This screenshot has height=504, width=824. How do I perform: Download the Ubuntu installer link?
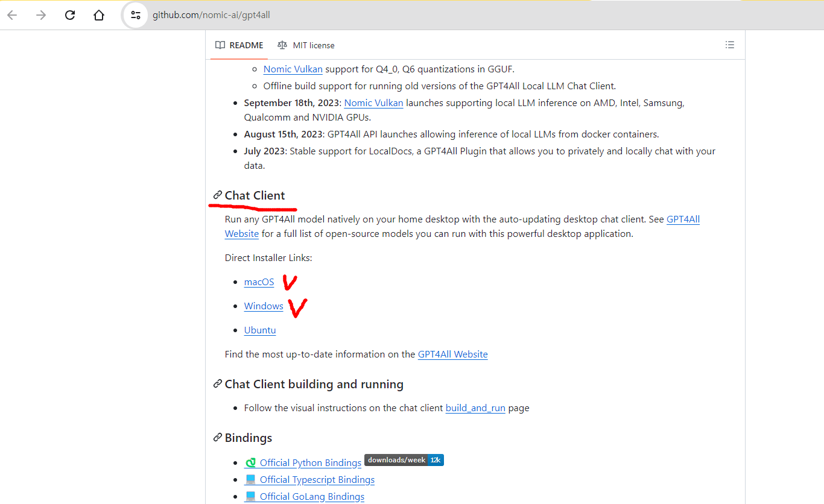point(260,330)
